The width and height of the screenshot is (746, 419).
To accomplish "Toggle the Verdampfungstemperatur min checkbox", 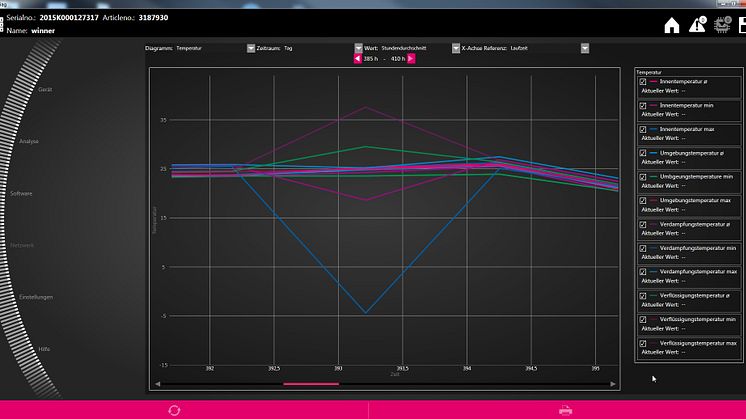I will [643, 248].
